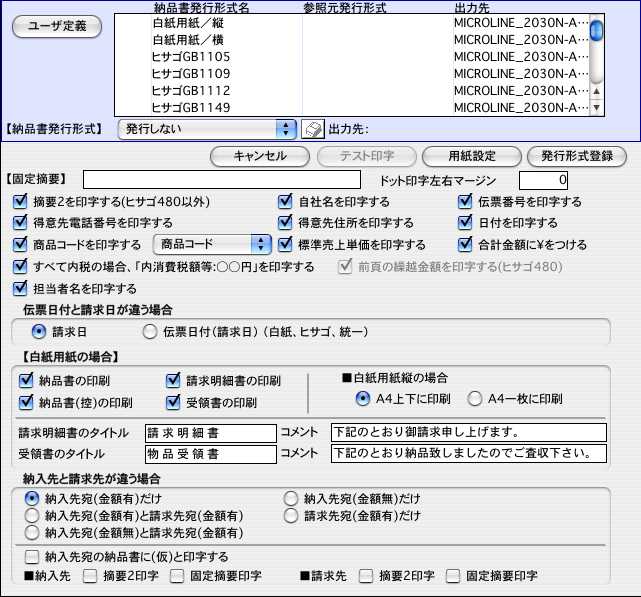
Task: Select 請求先宛(金額有)だけ radio button
Action: coord(291,515)
